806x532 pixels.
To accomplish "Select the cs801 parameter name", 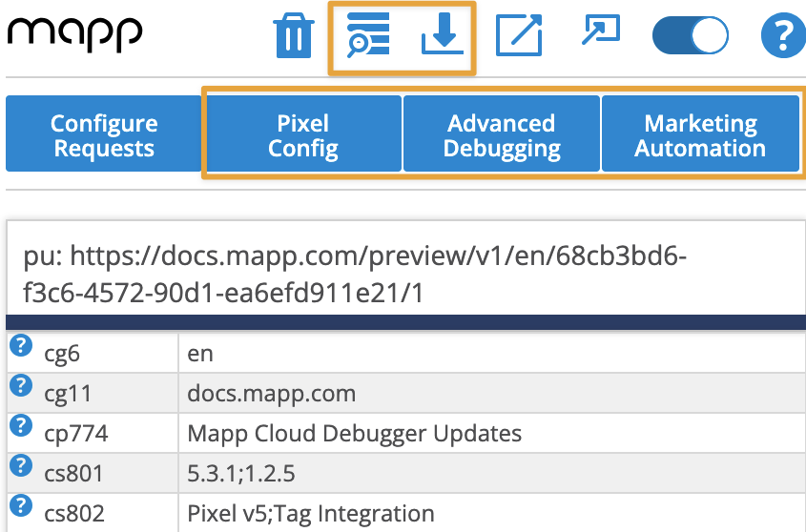I will coord(74,474).
